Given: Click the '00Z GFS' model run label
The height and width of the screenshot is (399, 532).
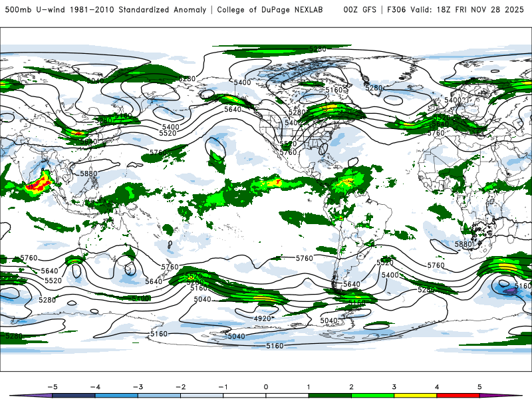Looking at the screenshot, I should [x=360, y=10].
